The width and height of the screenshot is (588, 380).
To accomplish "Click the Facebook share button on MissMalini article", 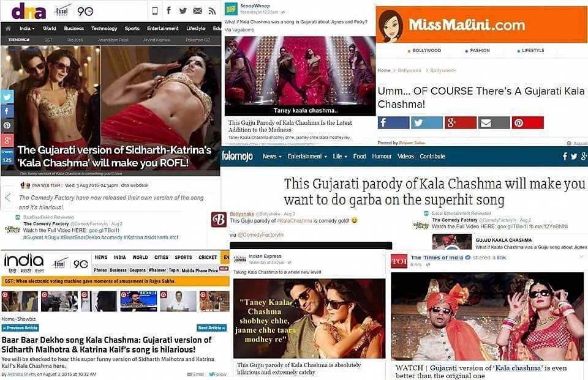I will tap(393, 122).
